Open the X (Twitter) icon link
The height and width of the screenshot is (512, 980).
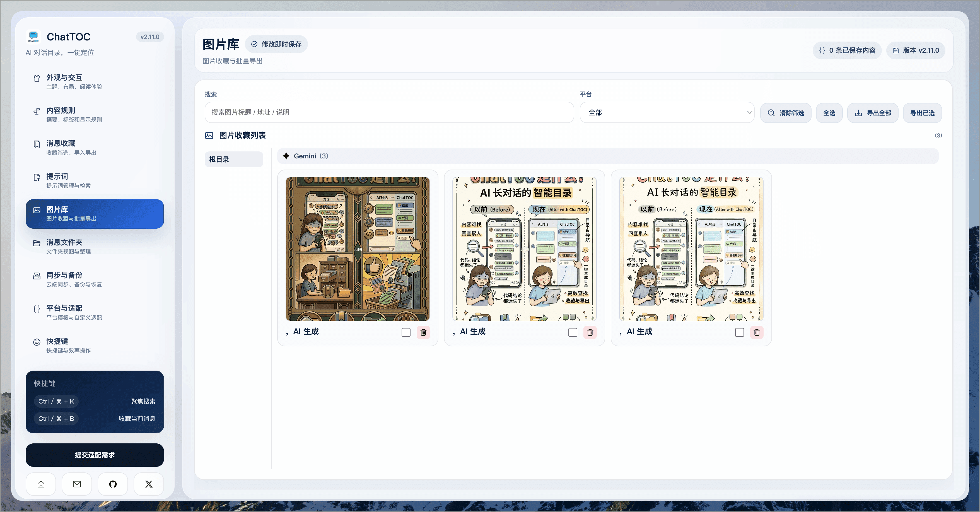coord(149,484)
